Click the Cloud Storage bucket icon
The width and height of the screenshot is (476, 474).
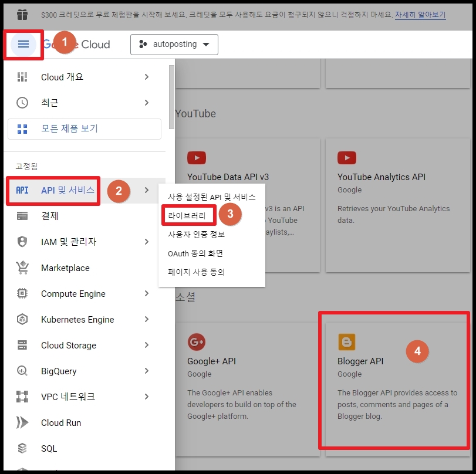tap(22, 345)
